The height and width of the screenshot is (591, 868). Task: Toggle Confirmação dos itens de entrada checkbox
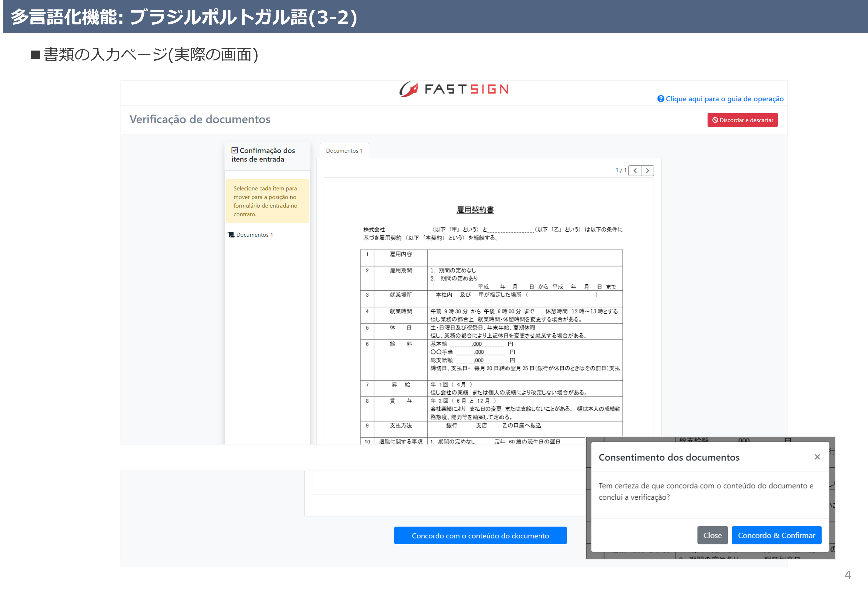coord(234,150)
